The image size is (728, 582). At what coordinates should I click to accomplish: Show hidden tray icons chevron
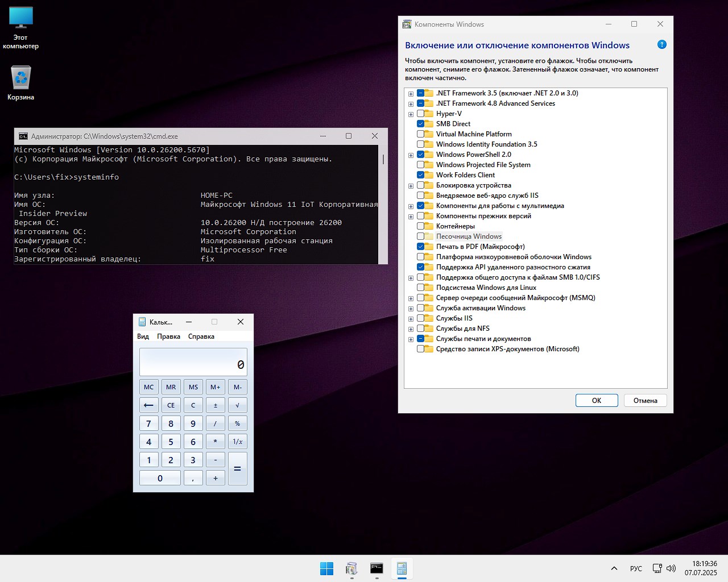(614, 568)
